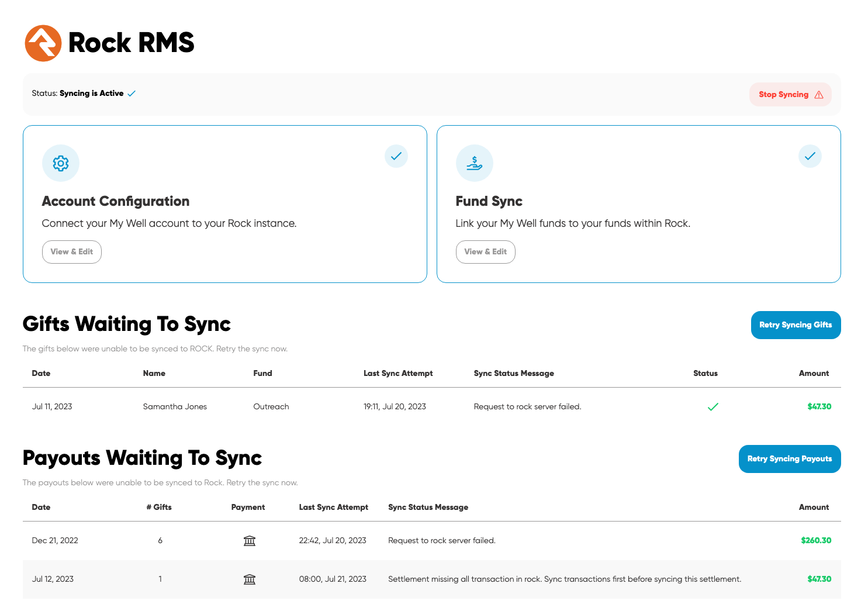
Task: Click the $260.30 payout amount
Action: (x=815, y=541)
